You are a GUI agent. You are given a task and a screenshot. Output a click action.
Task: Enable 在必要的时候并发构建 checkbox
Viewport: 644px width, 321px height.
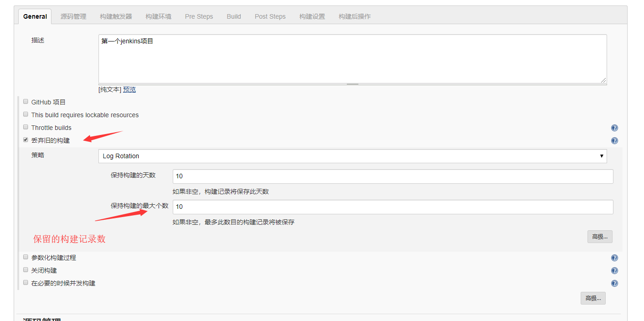click(x=26, y=283)
